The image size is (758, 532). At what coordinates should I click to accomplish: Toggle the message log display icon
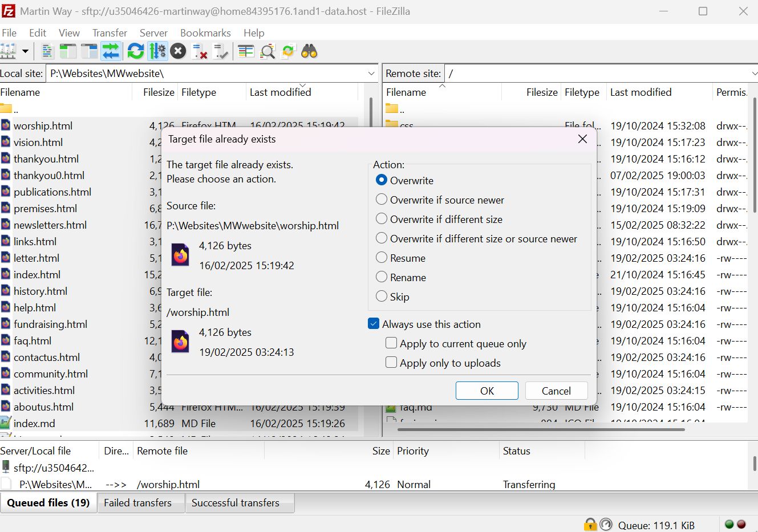point(47,51)
